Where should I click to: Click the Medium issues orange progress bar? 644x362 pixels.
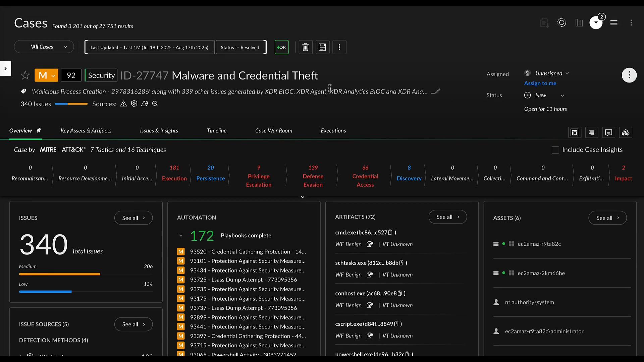pos(59,274)
